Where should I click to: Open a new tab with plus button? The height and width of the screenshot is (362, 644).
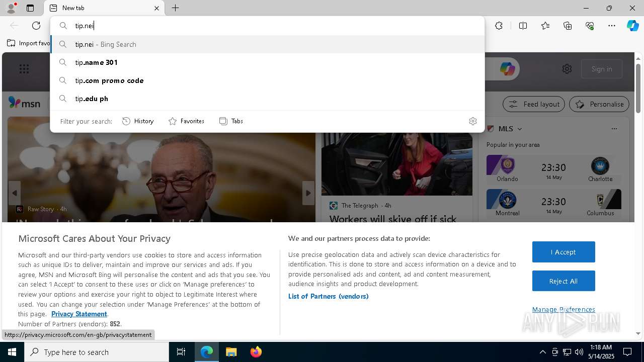[x=175, y=8]
